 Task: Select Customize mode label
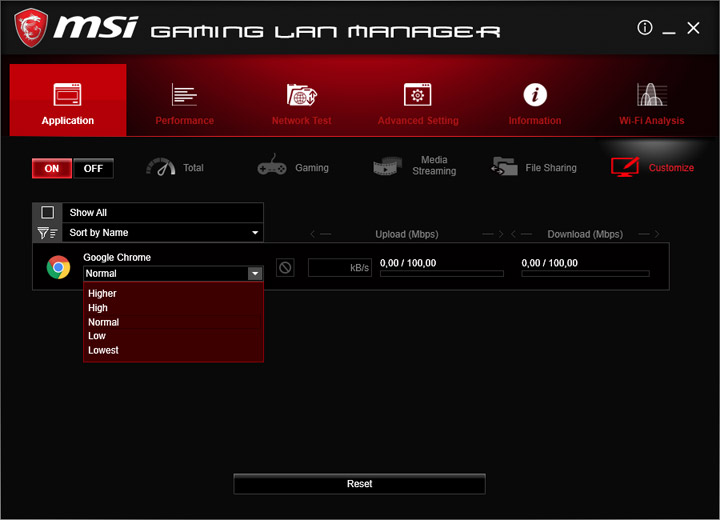671,168
